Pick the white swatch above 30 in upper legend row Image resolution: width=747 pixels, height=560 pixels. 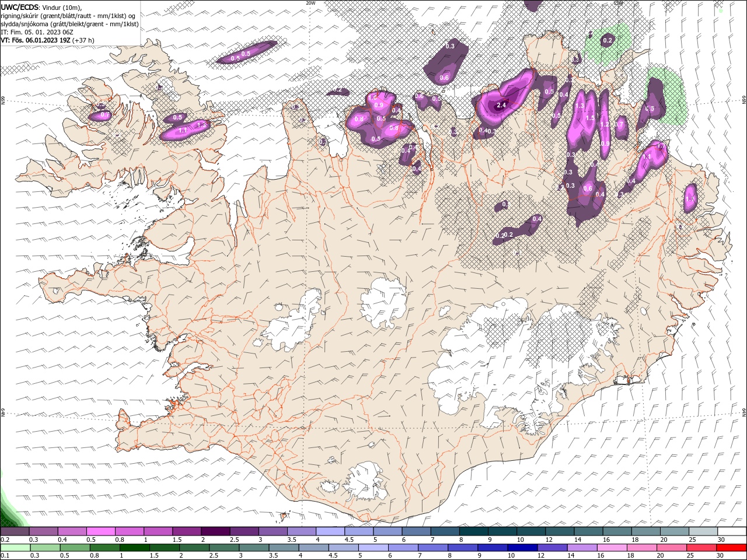coord(732,531)
